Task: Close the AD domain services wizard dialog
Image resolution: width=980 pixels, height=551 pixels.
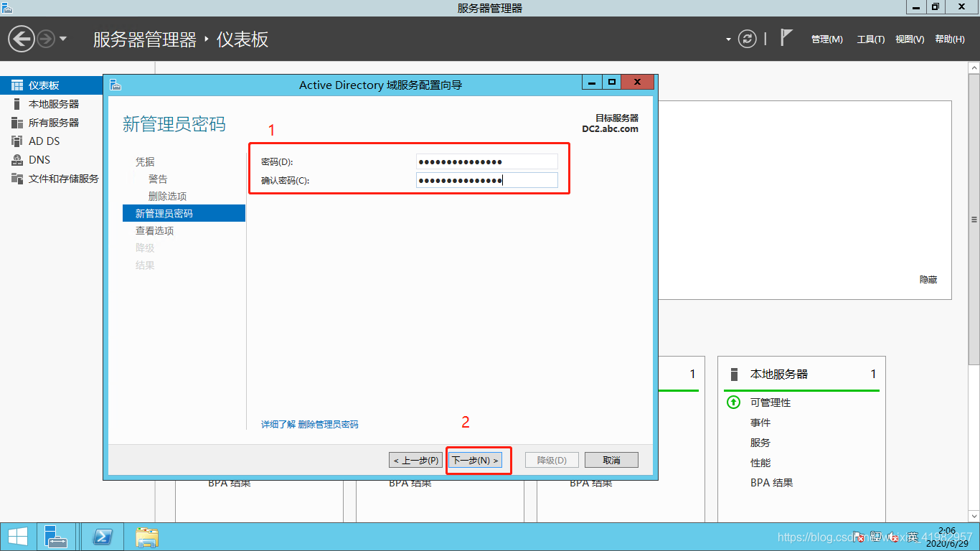Action: pos(638,83)
